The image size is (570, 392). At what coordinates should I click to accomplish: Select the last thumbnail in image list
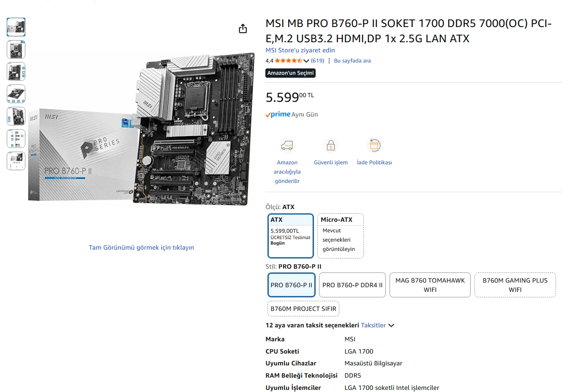click(x=16, y=161)
